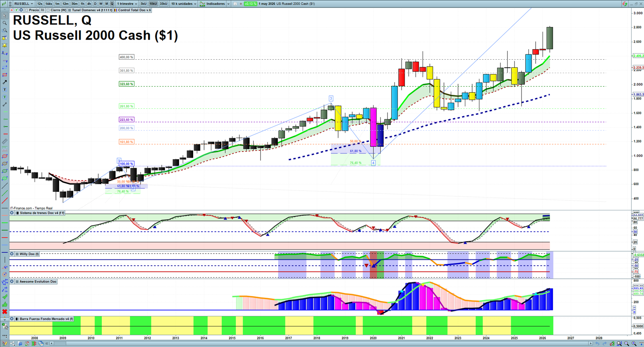This screenshot has width=644, height=347.
Task: Open Barra Fuerza Fondo Mercado v4 label
Action: coord(46,319)
